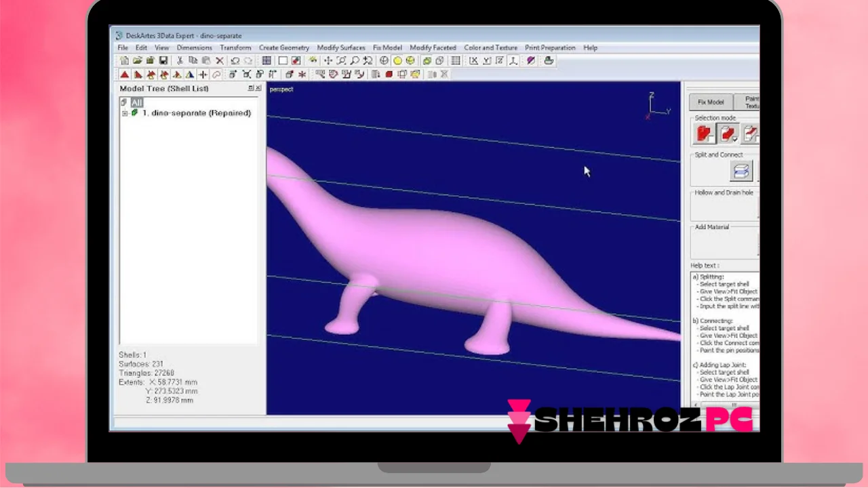The width and height of the screenshot is (868, 488).
Task: Open the View menu
Action: tap(161, 47)
